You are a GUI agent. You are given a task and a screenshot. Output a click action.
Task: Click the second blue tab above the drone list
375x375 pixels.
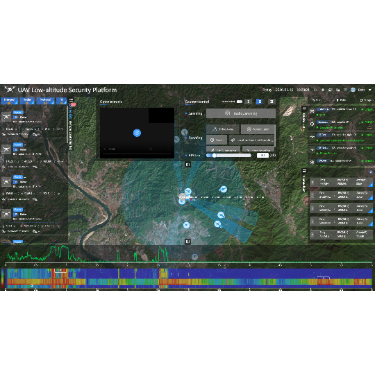(27, 100)
